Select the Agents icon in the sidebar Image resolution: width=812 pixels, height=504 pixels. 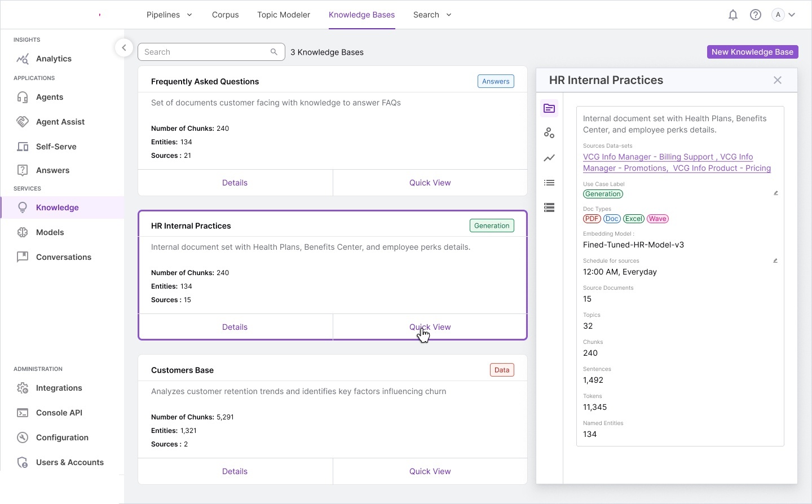tap(50, 97)
